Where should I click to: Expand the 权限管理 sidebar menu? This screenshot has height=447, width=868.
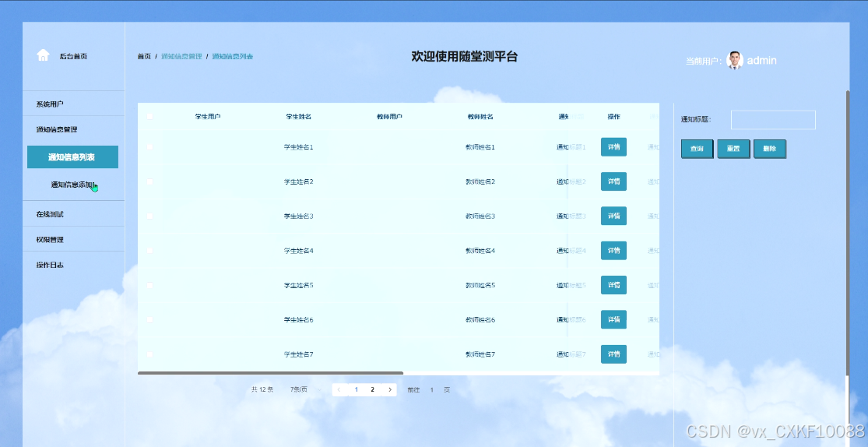[74, 240]
